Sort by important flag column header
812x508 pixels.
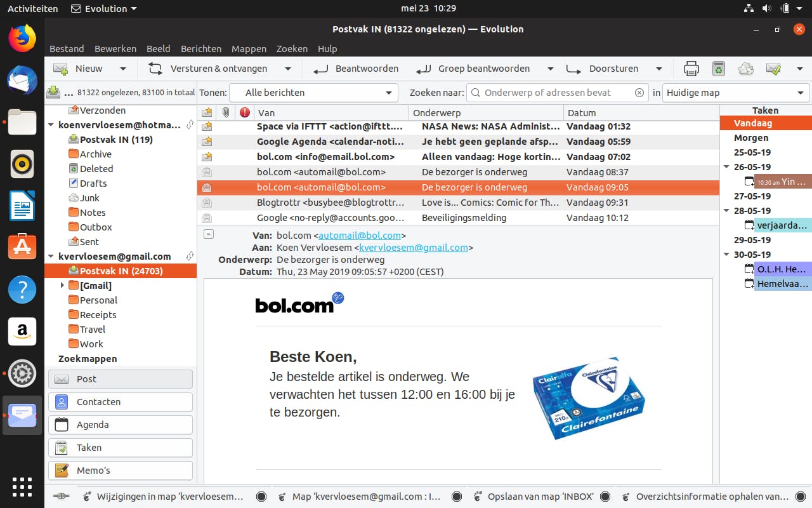(245, 112)
